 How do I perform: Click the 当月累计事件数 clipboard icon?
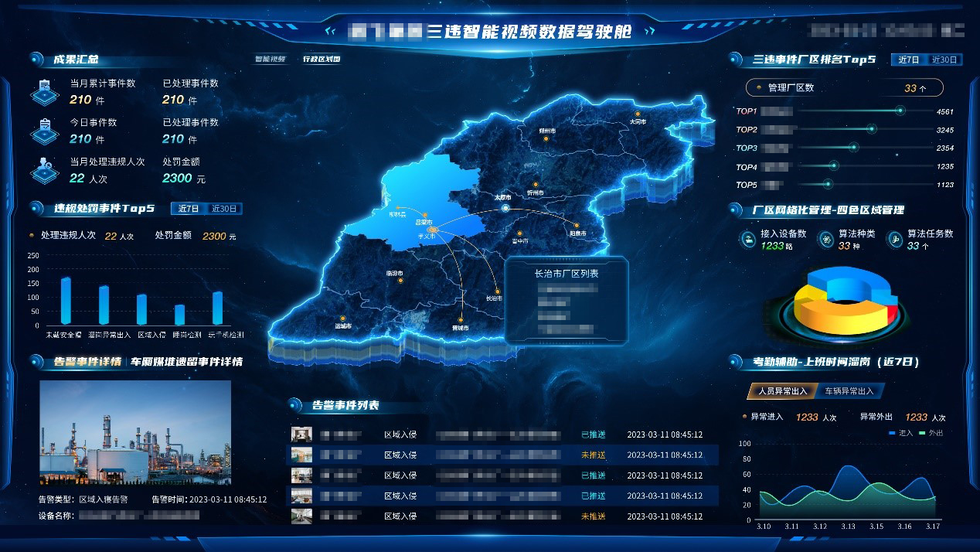tap(45, 92)
